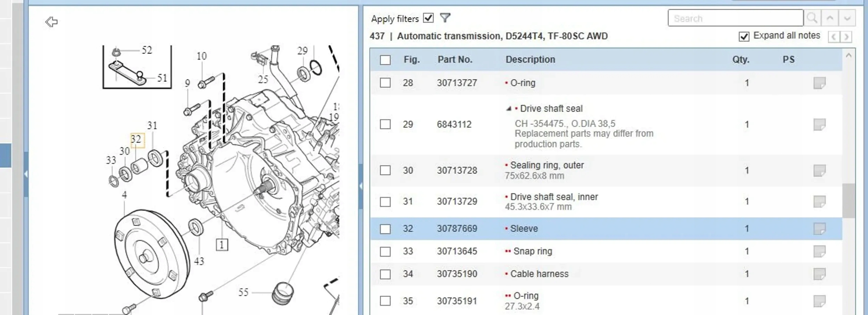Open note icon for O-ring 30735191
The width and height of the screenshot is (868, 315).
coord(819,301)
